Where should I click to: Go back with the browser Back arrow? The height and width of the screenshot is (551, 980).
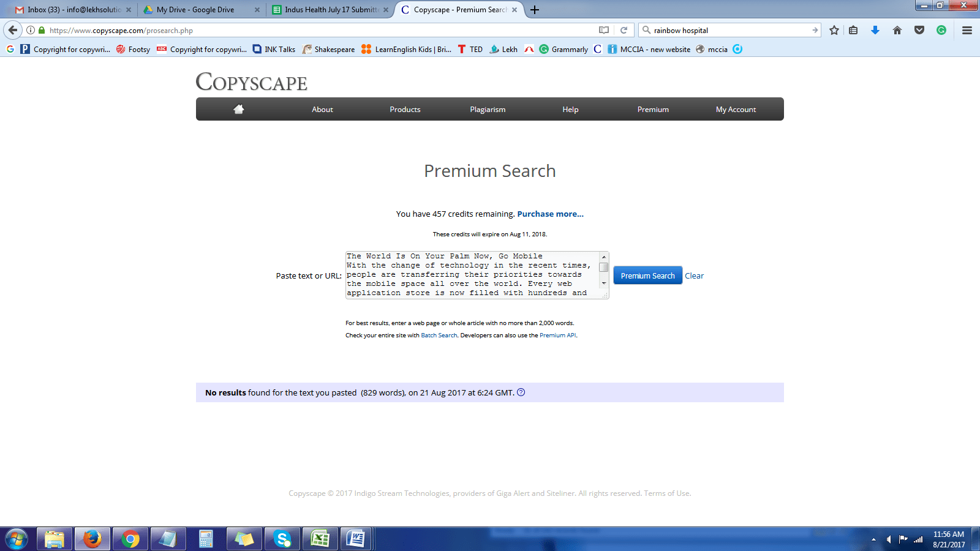[13, 30]
